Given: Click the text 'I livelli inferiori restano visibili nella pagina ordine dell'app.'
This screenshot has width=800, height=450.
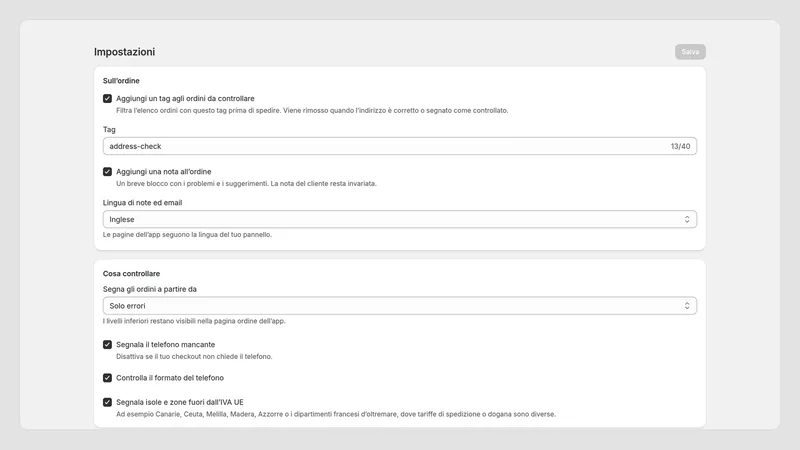Looking at the screenshot, I should tap(194, 321).
